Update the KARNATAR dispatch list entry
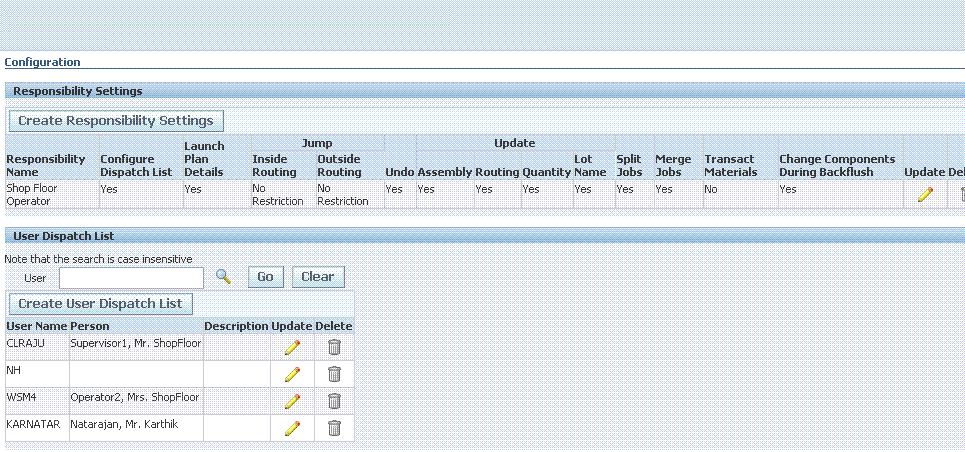 [x=292, y=428]
